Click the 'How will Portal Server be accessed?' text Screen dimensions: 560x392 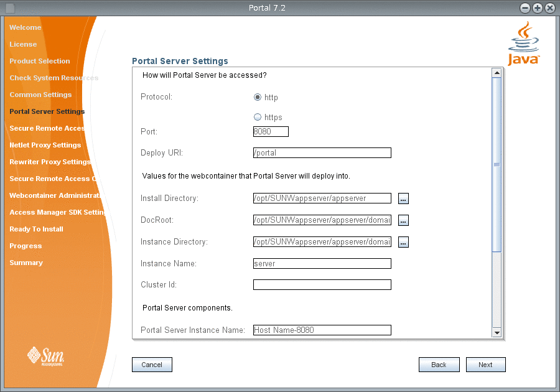pyautogui.click(x=205, y=75)
